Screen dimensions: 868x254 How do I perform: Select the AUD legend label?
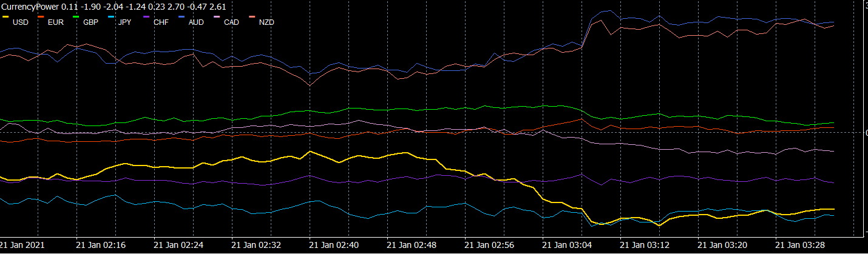click(x=196, y=22)
